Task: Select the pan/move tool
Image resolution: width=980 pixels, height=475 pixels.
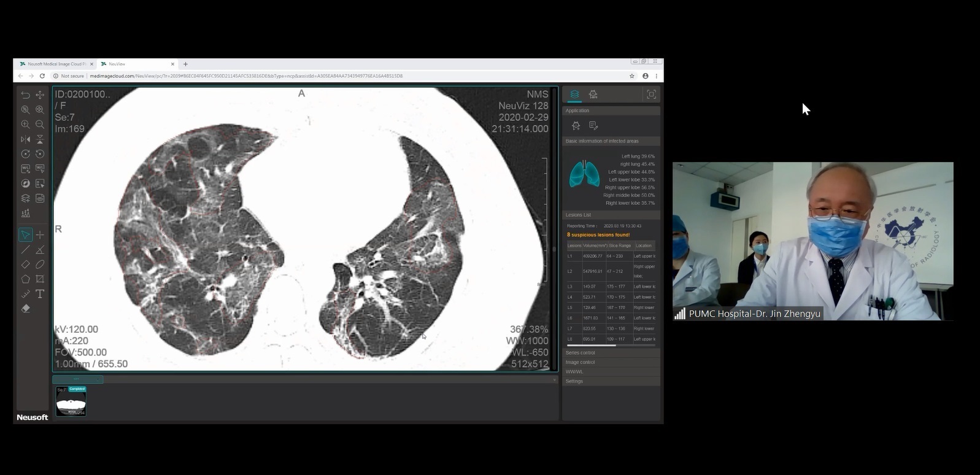Action: (x=40, y=95)
